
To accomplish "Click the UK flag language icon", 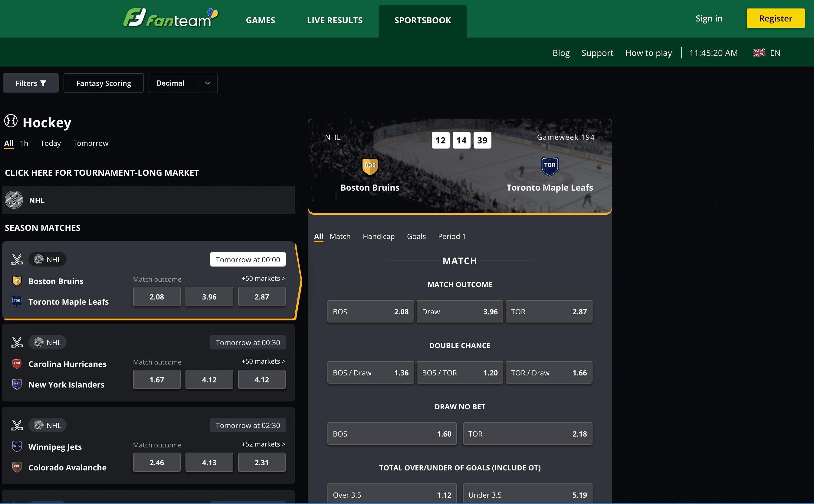I will [x=759, y=53].
